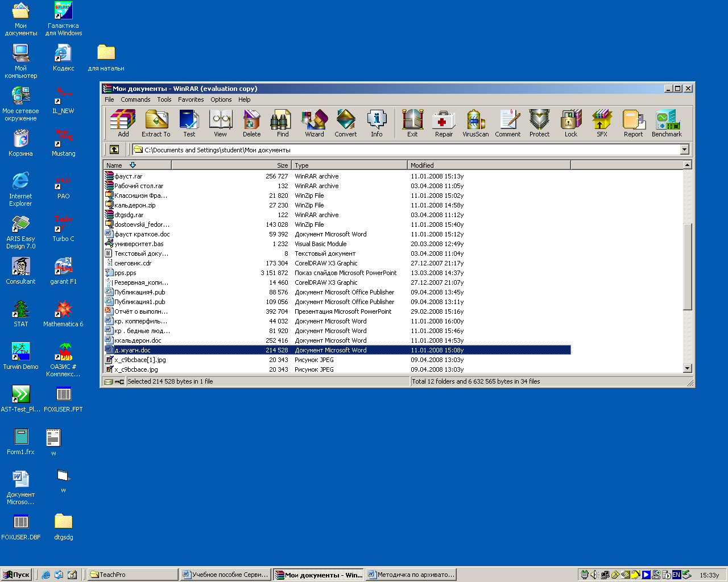The image size is (728, 582).
Task: Select ккальдерон.doc file row
Action: point(337,340)
